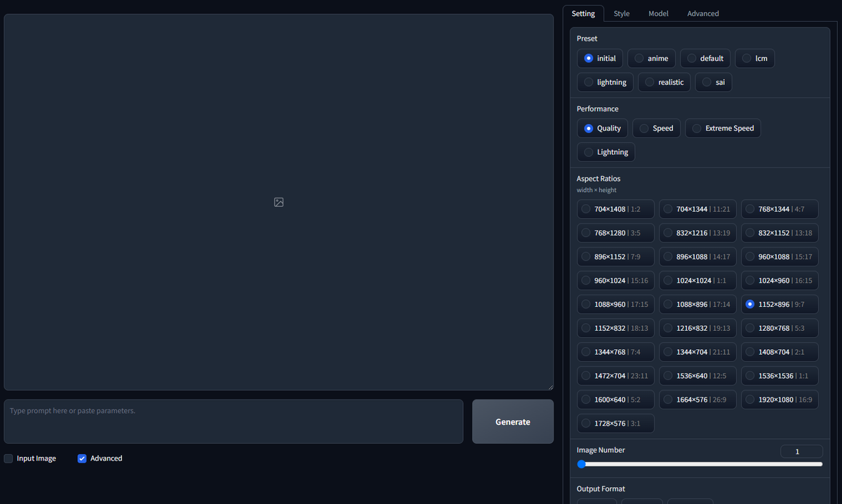The height and width of the screenshot is (504, 842).
Task: Choose aspect ratio 1728×576 3:1
Action: click(x=615, y=423)
